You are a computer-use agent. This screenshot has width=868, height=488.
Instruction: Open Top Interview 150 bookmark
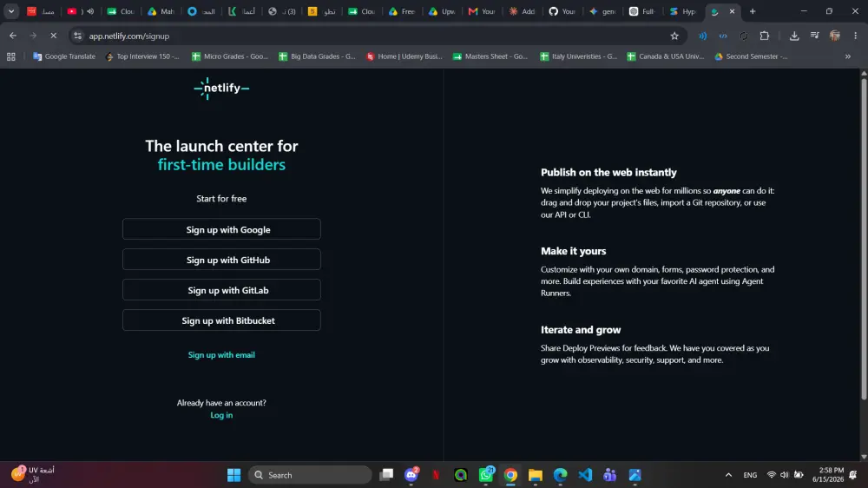tap(142, 56)
